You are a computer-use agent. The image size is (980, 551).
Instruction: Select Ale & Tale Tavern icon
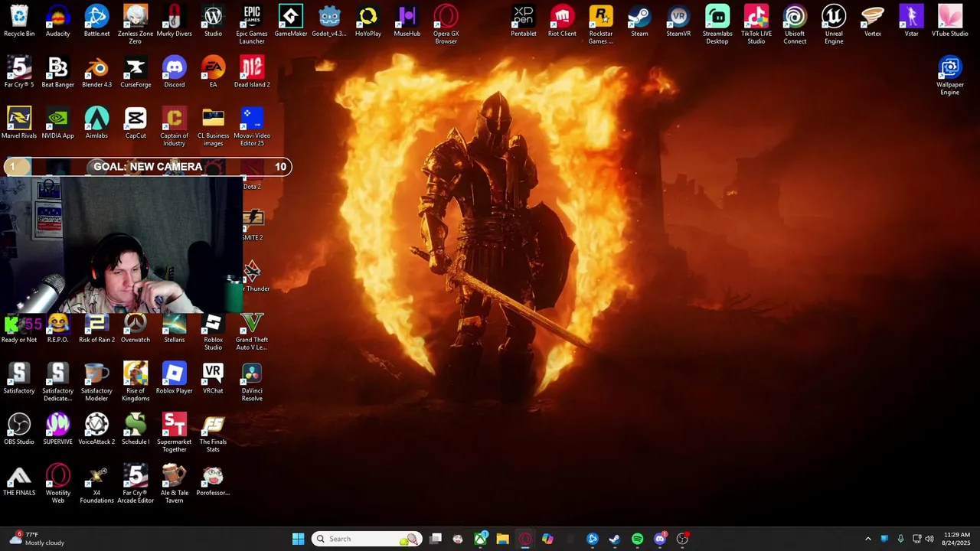(175, 484)
